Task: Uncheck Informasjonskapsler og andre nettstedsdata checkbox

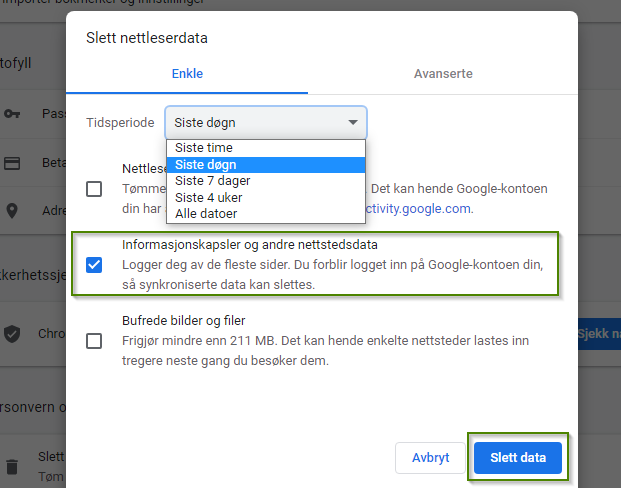Action: pyautogui.click(x=94, y=265)
